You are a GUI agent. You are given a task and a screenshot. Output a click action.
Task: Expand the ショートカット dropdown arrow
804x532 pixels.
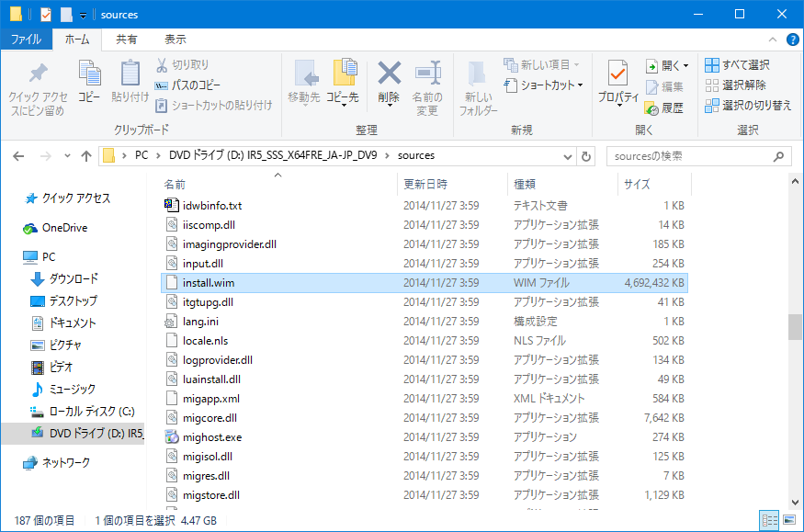(x=580, y=85)
